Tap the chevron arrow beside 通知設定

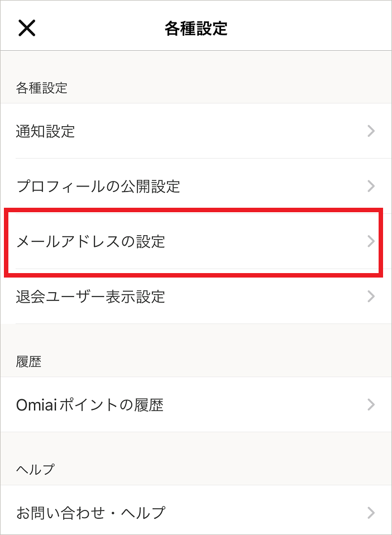(371, 131)
